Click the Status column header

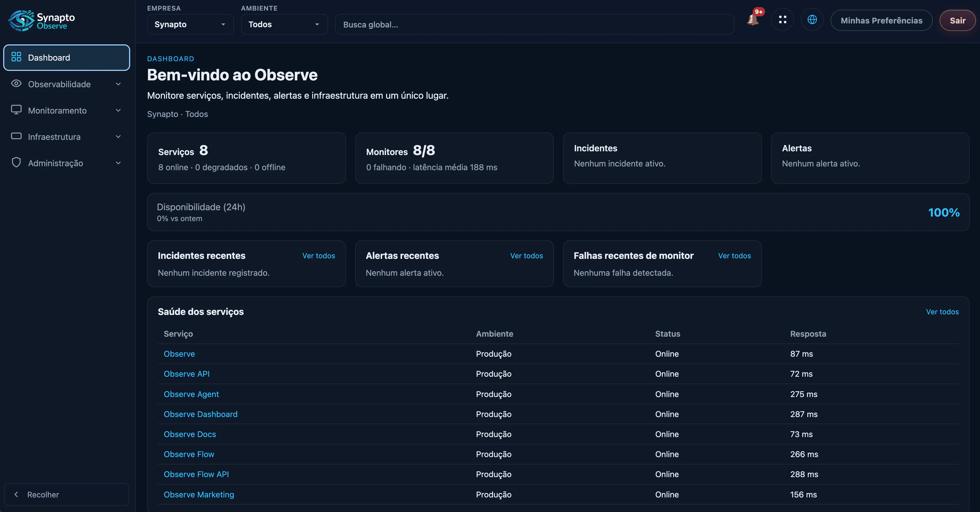point(668,334)
